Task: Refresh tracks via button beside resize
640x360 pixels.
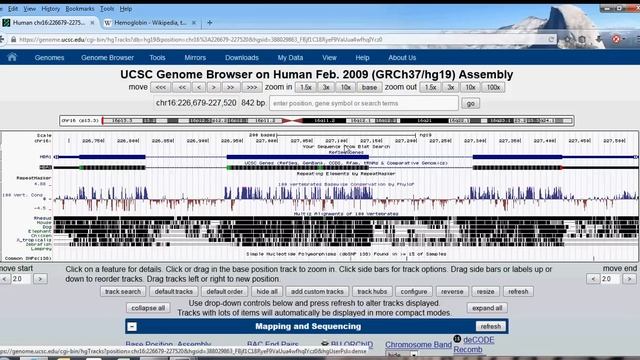Action: [x=518, y=291]
